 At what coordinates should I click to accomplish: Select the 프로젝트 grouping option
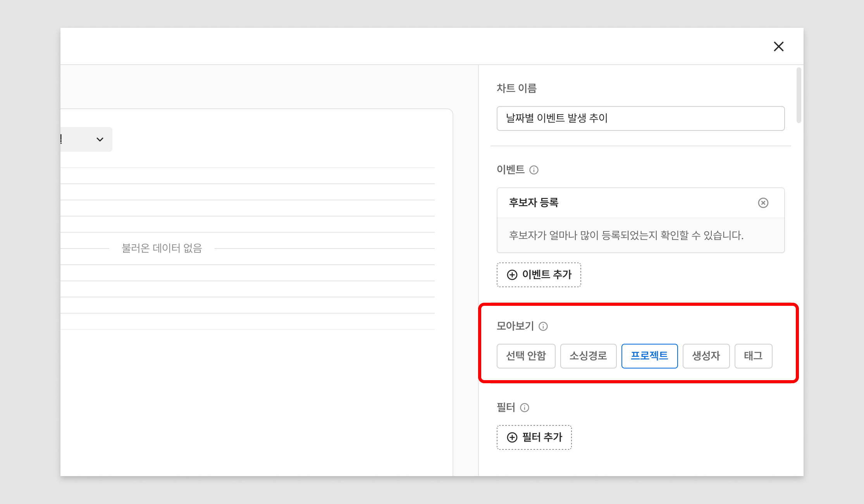click(649, 356)
